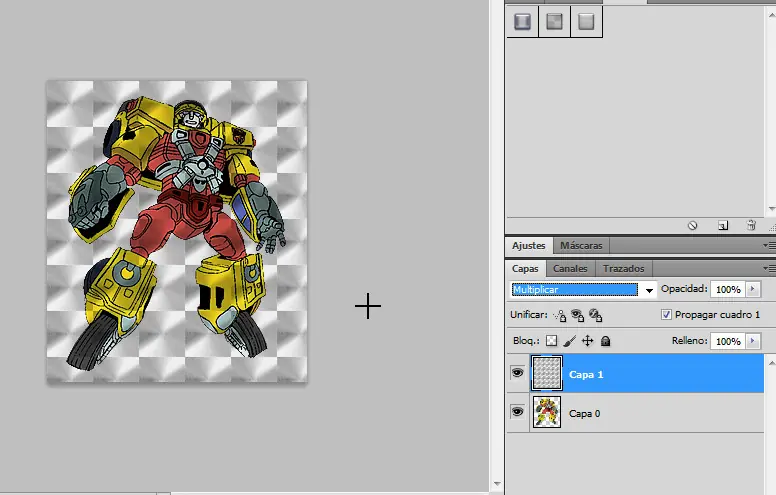The height and width of the screenshot is (495, 776).
Task: Select the Capa 0 layer name
Action: (584, 414)
